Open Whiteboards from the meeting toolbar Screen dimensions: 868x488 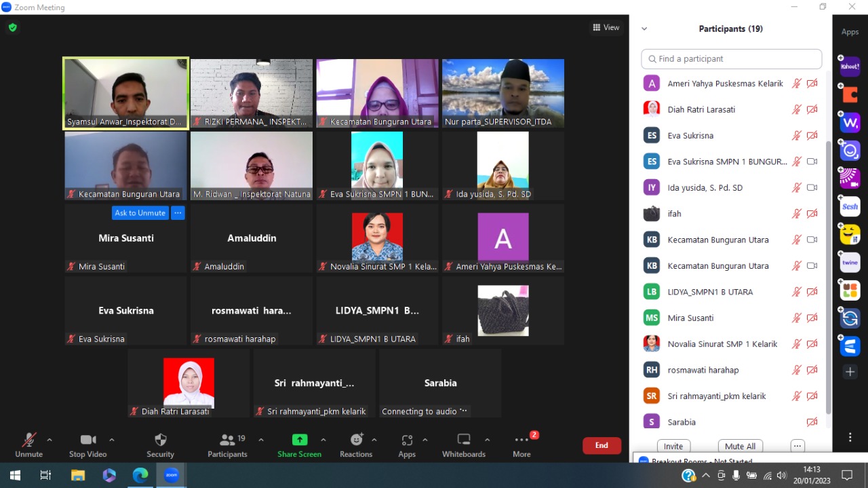tap(464, 440)
